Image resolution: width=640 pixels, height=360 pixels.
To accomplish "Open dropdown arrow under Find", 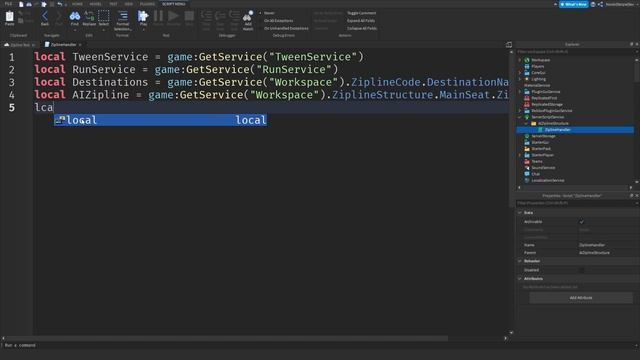I will (x=75, y=29).
